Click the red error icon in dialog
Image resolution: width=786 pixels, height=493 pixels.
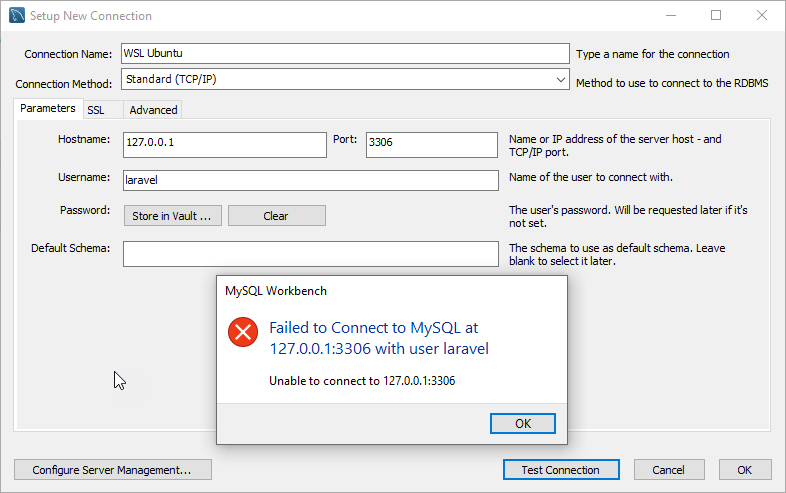tap(243, 332)
